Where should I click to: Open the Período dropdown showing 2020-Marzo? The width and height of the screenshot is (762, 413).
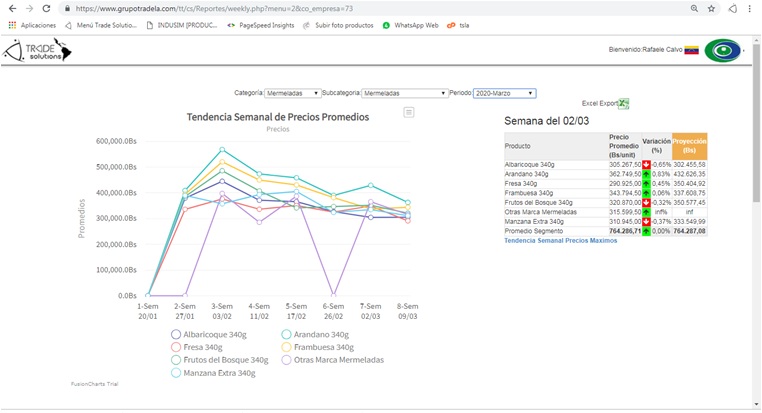coord(504,93)
